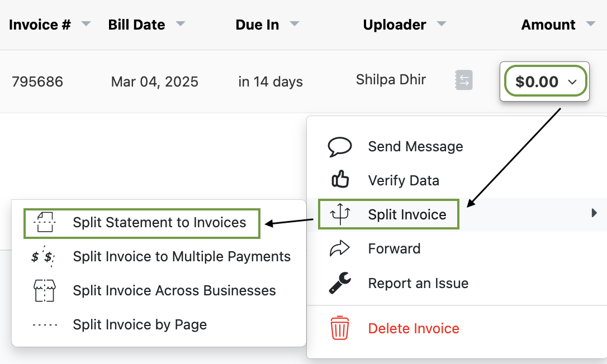This screenshot has width=607, height=364.
Task: Open the Amount dropdown showing $0.00
Action: 545,81
